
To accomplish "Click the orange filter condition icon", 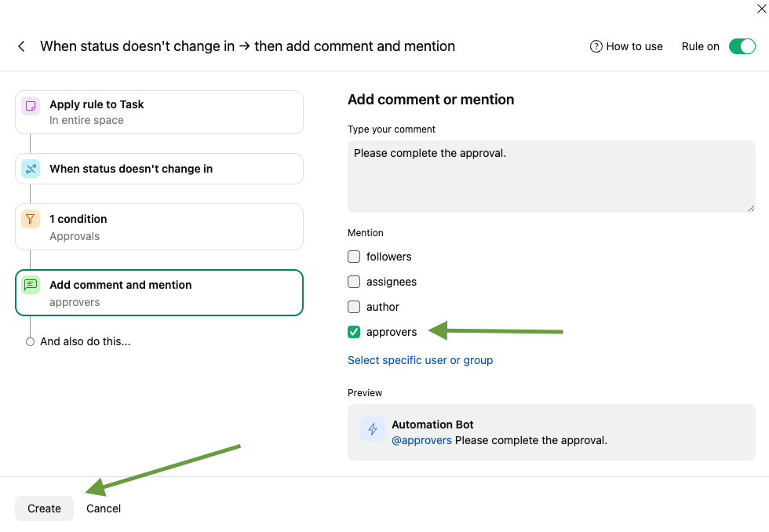I will point(31,220).
